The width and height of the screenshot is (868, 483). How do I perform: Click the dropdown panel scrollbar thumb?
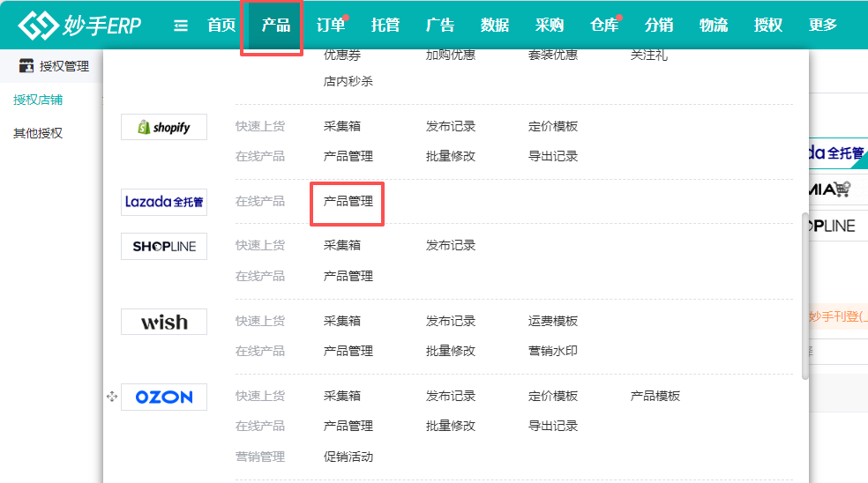click(x=804, y=296)
